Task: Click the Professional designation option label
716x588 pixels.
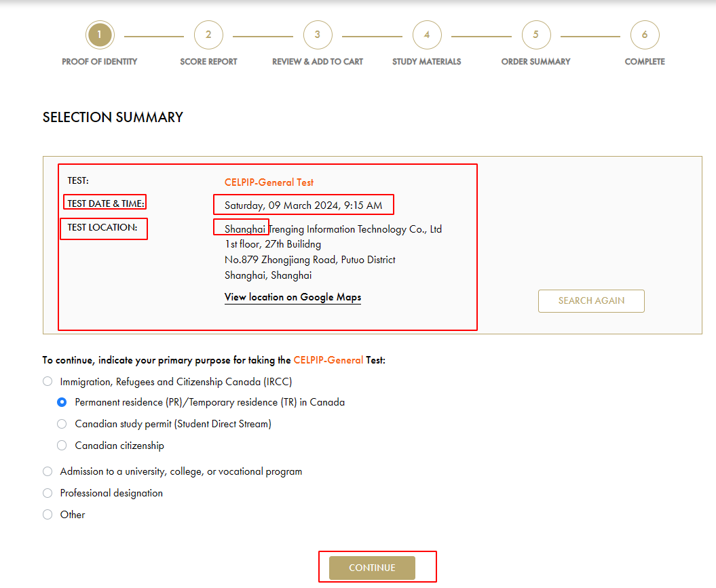Action: pyautogui.click(x=111, y=493)
